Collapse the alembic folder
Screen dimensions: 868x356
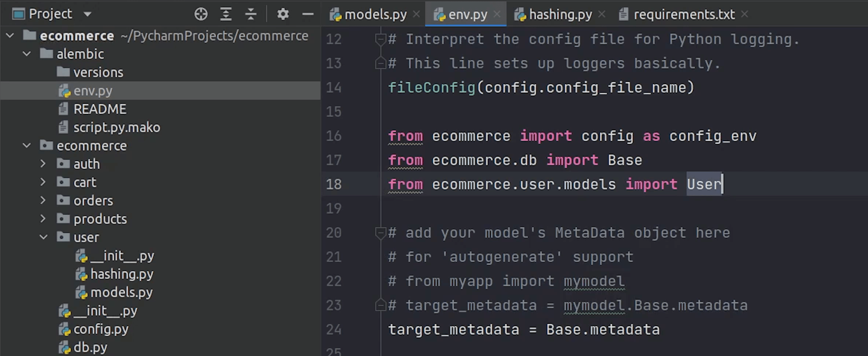[27, 54]
